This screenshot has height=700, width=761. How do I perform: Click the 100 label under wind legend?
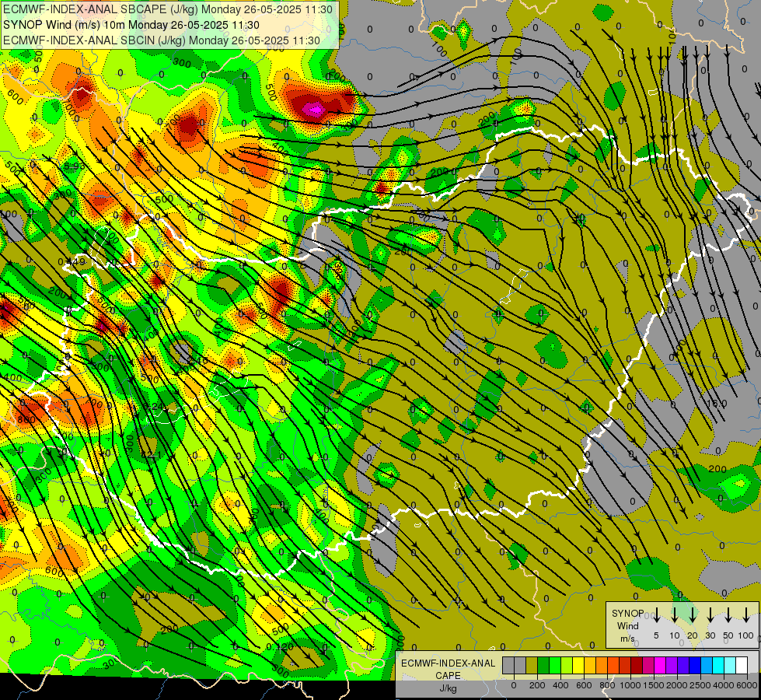[x=746, y=635]
